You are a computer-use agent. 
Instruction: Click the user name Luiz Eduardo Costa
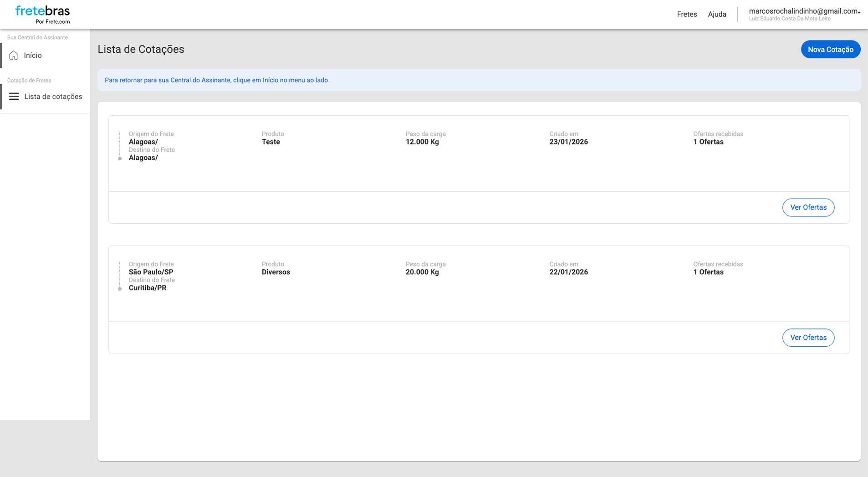(789, 19)
